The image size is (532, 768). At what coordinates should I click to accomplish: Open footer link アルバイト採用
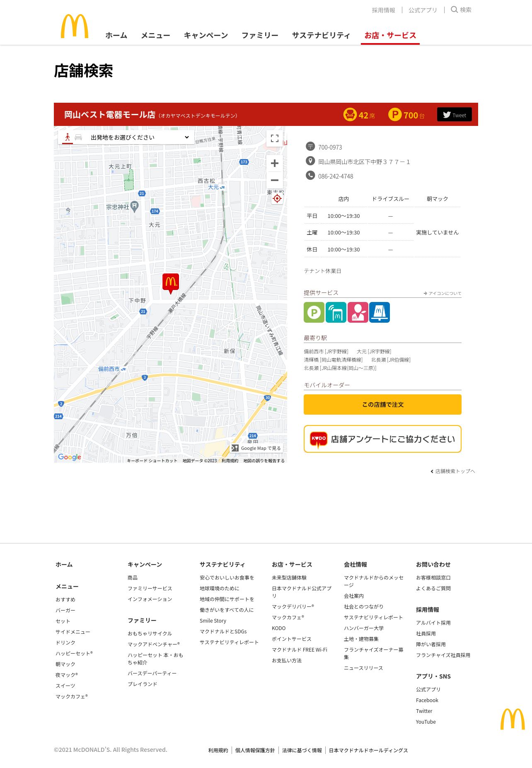[x=433, y=623]
